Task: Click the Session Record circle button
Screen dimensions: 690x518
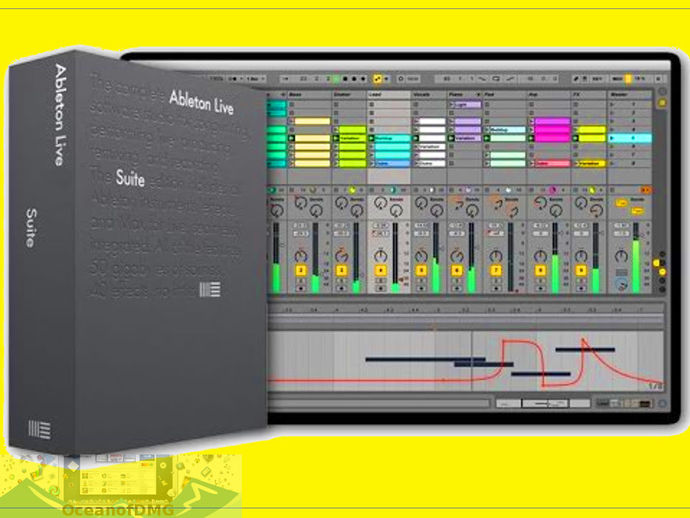Action: point(401,79)
